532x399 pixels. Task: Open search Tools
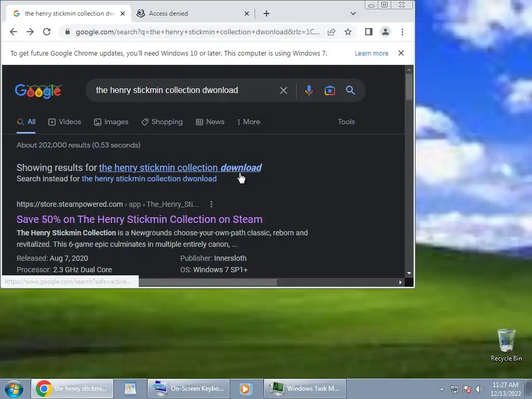click(x=346, y=122)
